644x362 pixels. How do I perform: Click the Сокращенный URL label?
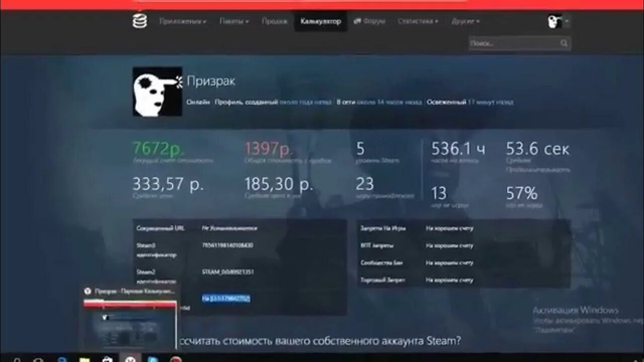coord(160,228)
